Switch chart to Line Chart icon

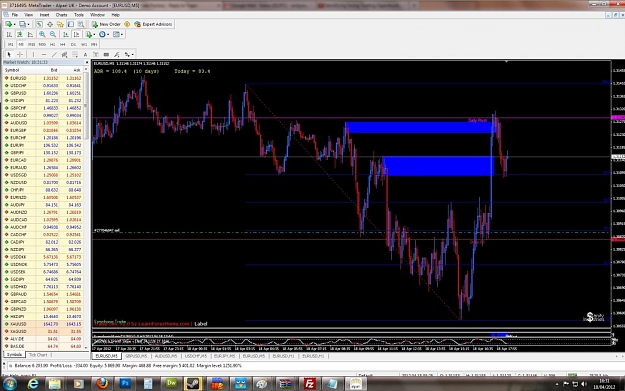click(x=30, y=34)
